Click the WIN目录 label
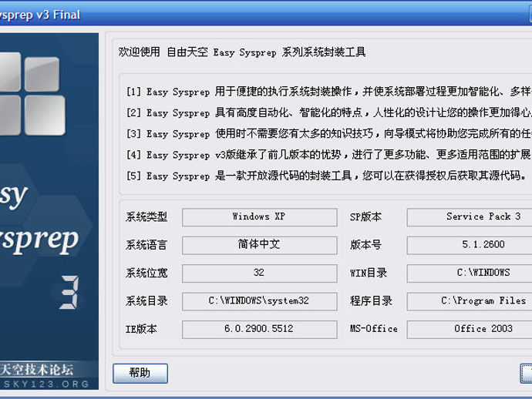The image size is (532, 399). tap(369, 273)
